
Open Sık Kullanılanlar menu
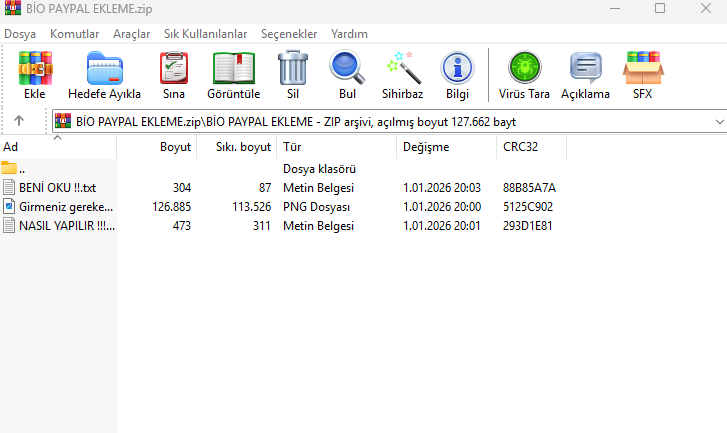pos(205,34)
